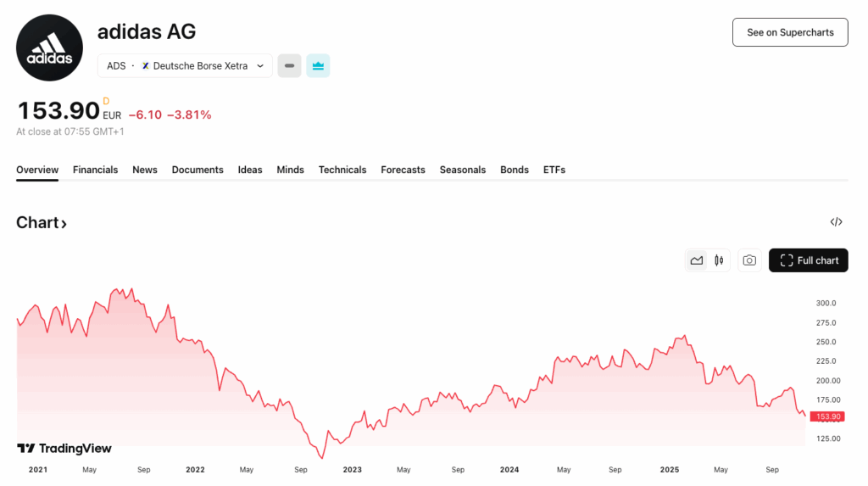Click the adidas logo
Screen dimensions: 868x486
click(x=49, y=47)
